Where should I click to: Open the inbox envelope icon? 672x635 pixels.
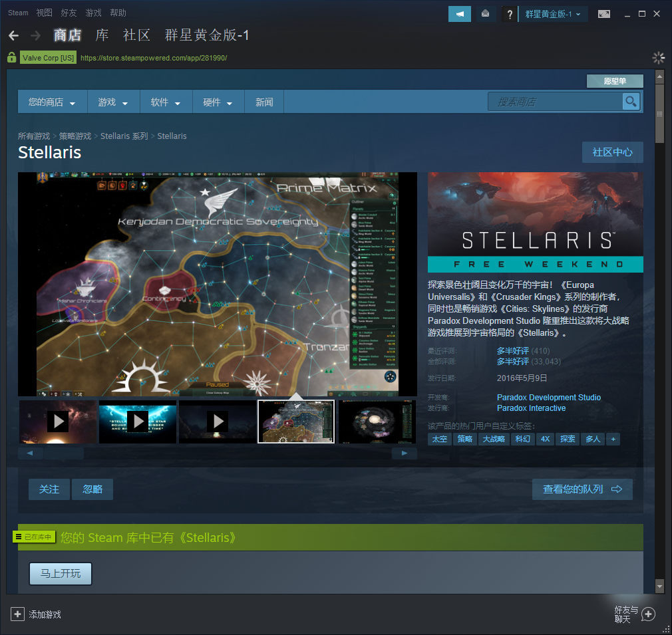pos(486,14)
